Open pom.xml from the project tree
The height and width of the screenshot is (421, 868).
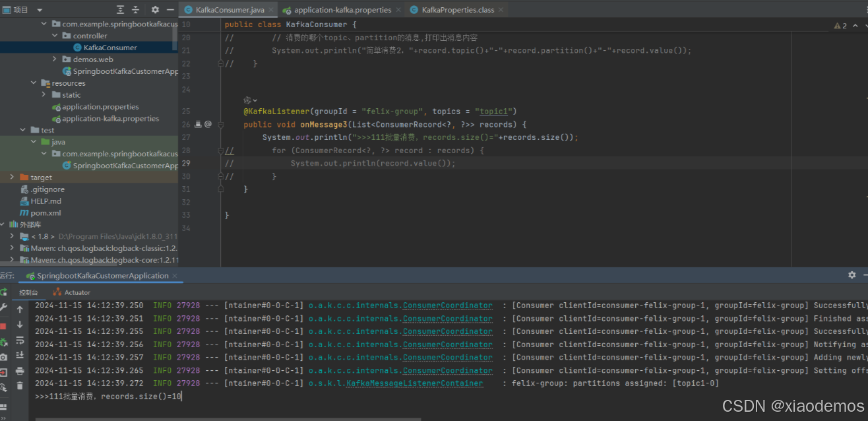46,213
